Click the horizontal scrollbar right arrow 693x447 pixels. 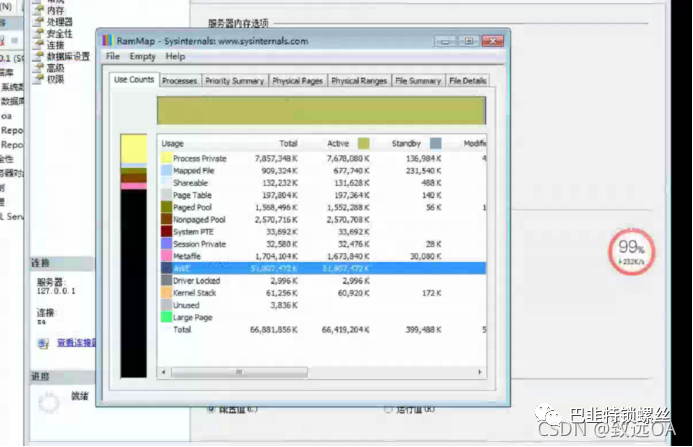point(480,372)
